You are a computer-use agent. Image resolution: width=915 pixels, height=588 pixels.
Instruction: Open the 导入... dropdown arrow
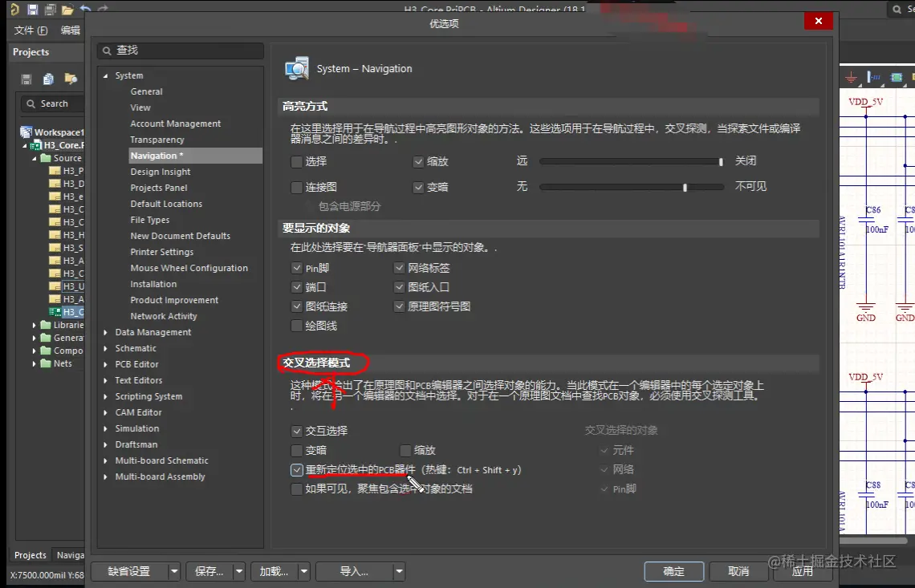[399, 572]
